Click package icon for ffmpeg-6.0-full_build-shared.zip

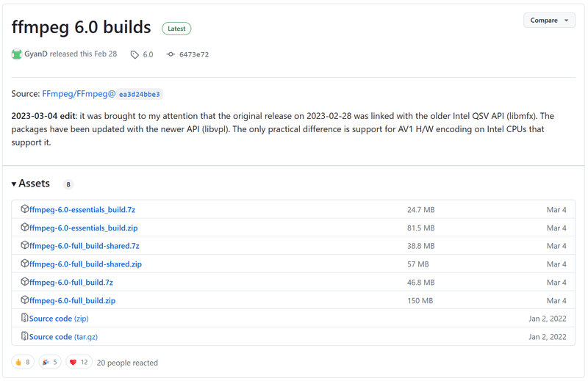[x=25, y=264]
